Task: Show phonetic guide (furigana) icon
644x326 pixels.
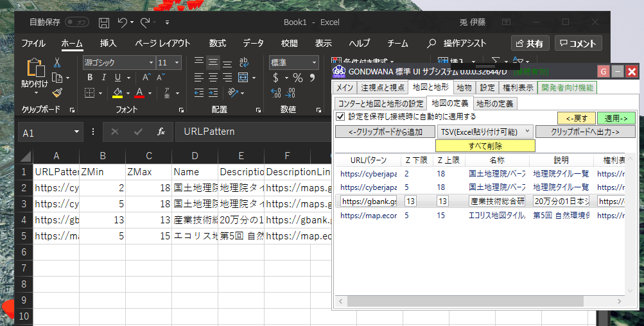Action: [167, 93]
